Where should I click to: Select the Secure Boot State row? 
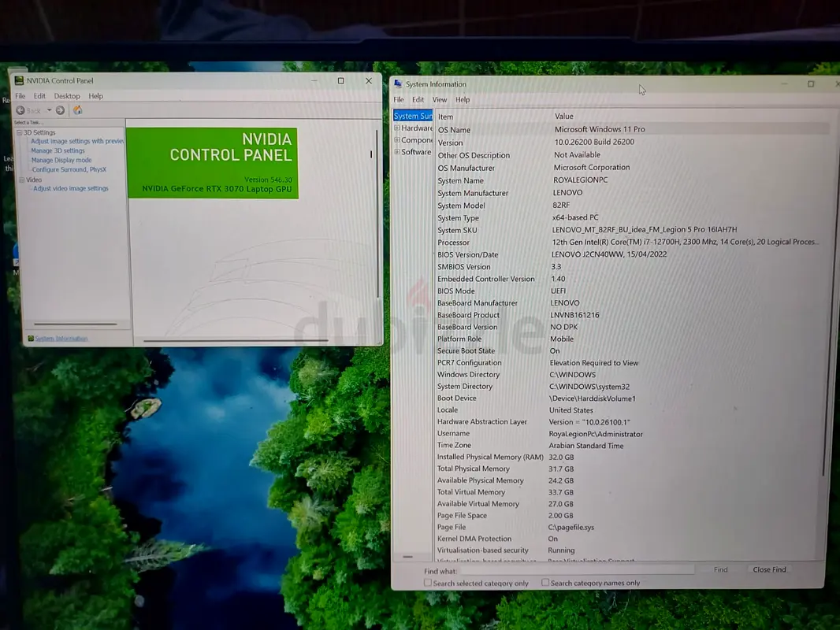coord(632,351)
